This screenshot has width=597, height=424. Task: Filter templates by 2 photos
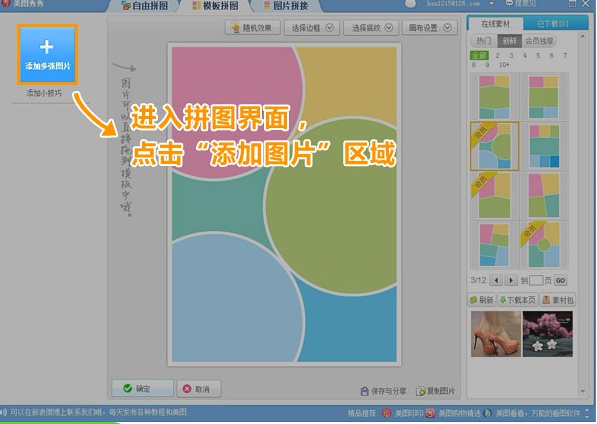click(x=498, y=55)
